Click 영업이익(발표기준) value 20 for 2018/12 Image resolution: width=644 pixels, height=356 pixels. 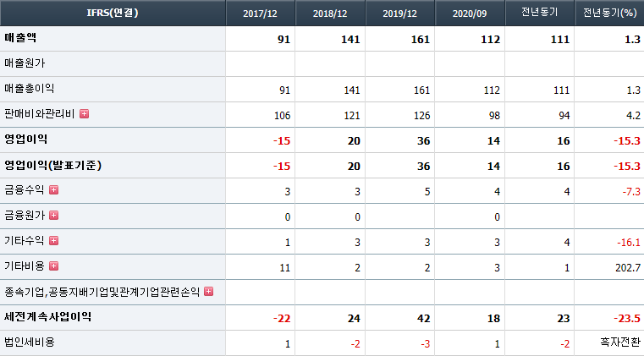coord(354,167)
